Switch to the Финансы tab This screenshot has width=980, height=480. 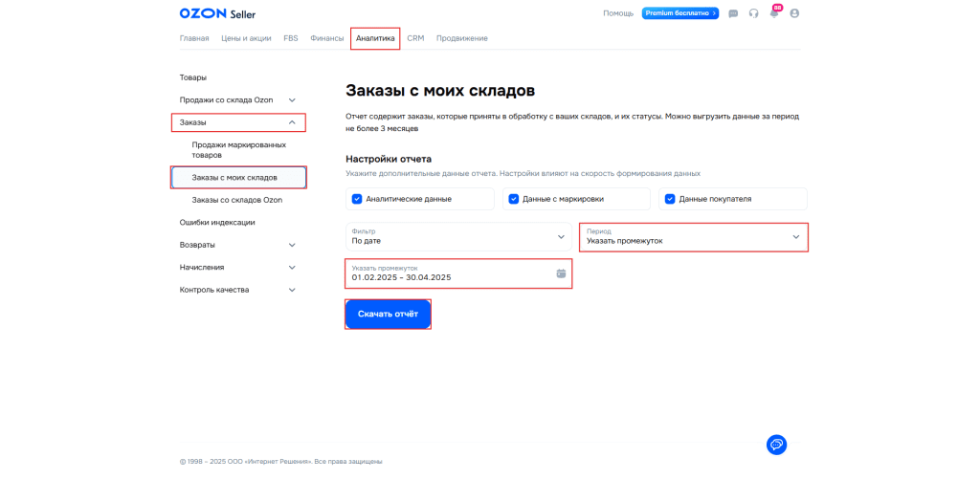(326, 38)
